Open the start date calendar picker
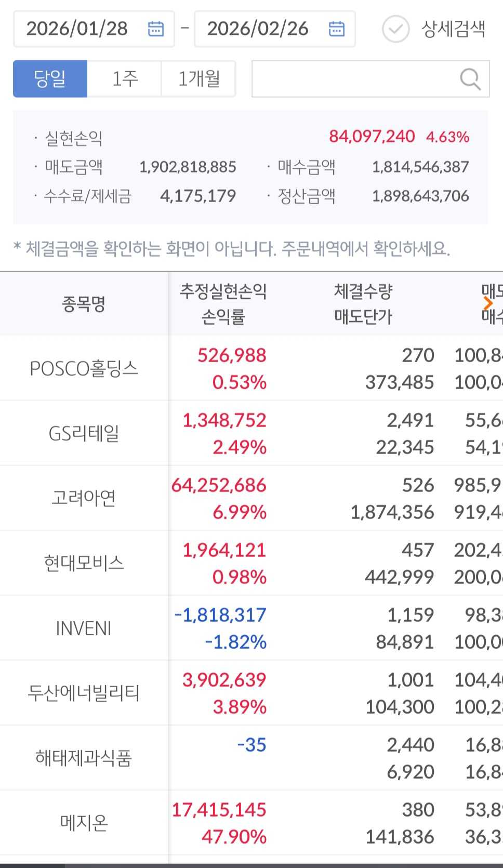The image size is (503, 868). point(155,29)
